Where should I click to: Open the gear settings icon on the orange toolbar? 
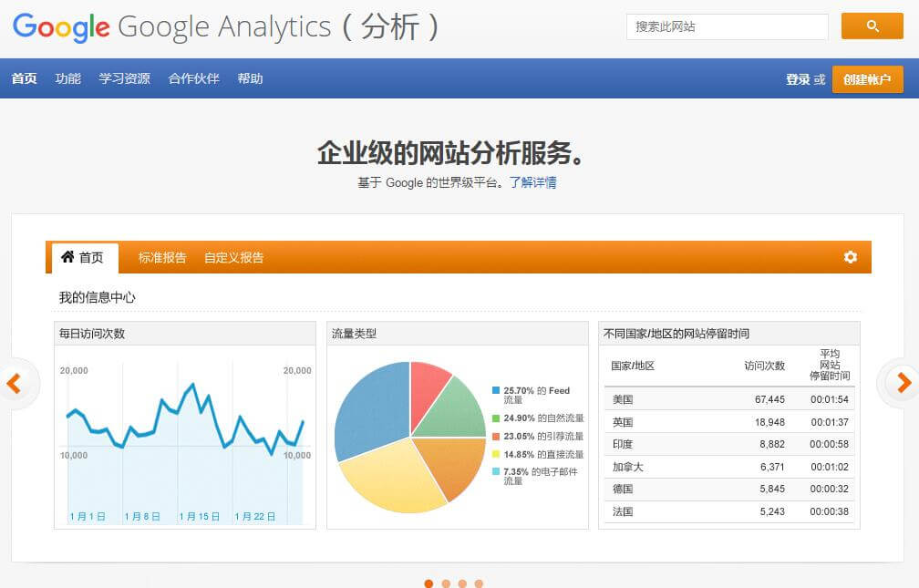click(x=850, y=257)
